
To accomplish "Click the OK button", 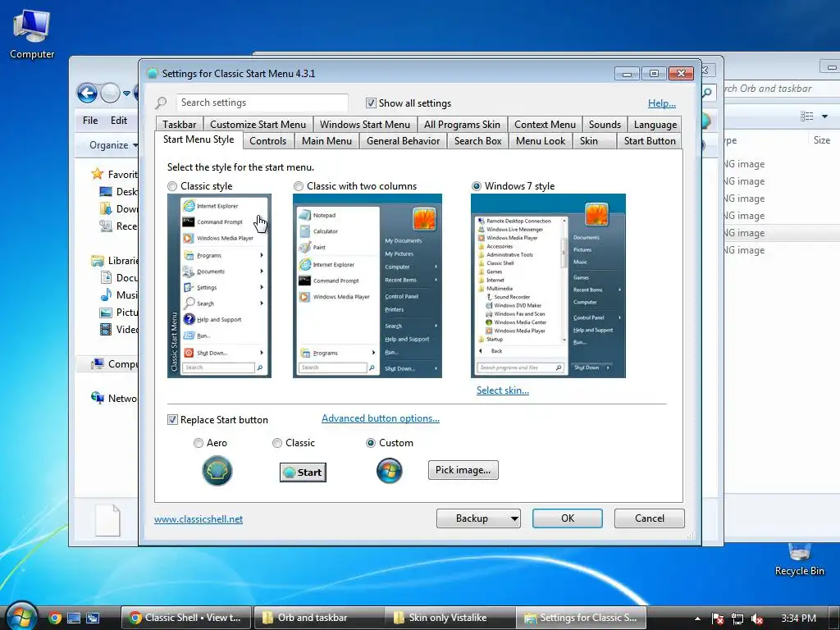I will tap(568, 518).
